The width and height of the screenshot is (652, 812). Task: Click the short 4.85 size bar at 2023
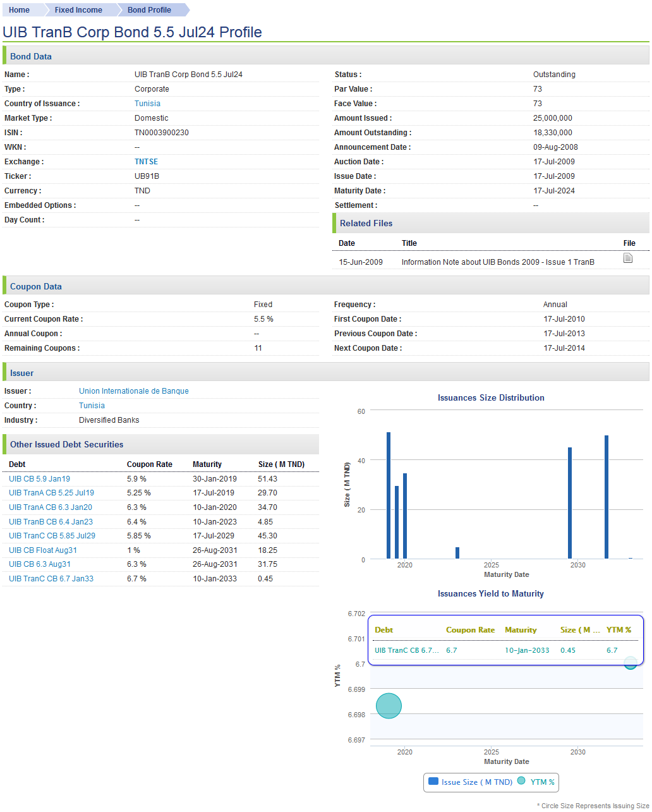tap(457, 553)
